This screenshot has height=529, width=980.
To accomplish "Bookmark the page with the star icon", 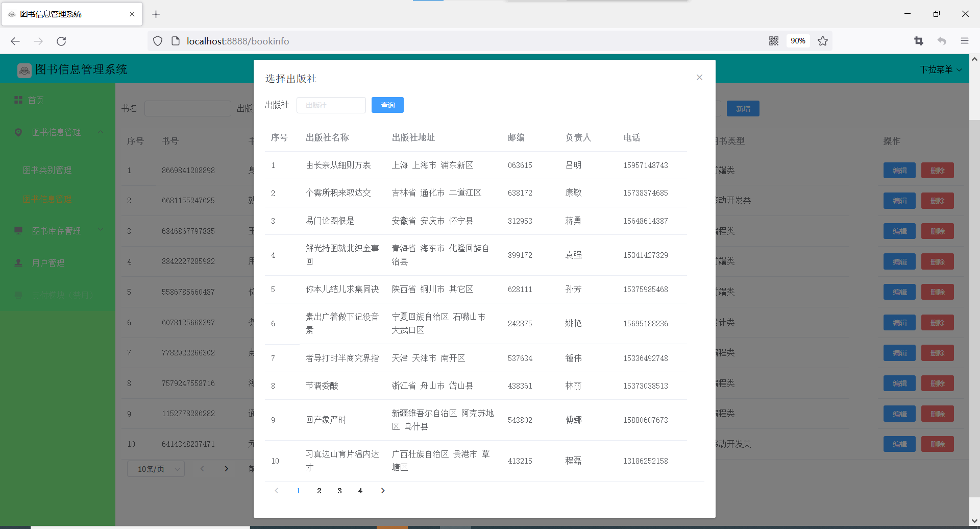I will 823,41.
